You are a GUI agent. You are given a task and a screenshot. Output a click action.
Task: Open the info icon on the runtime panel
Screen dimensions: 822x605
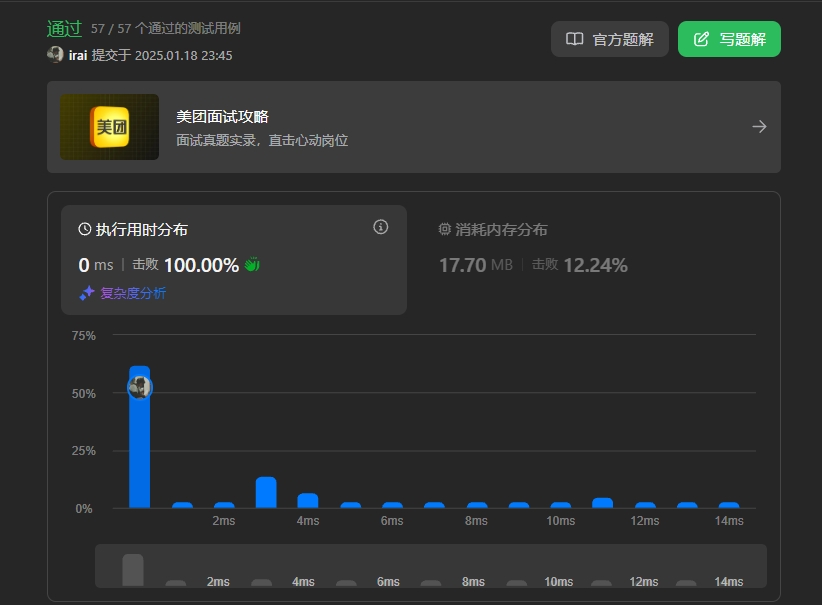380,227
